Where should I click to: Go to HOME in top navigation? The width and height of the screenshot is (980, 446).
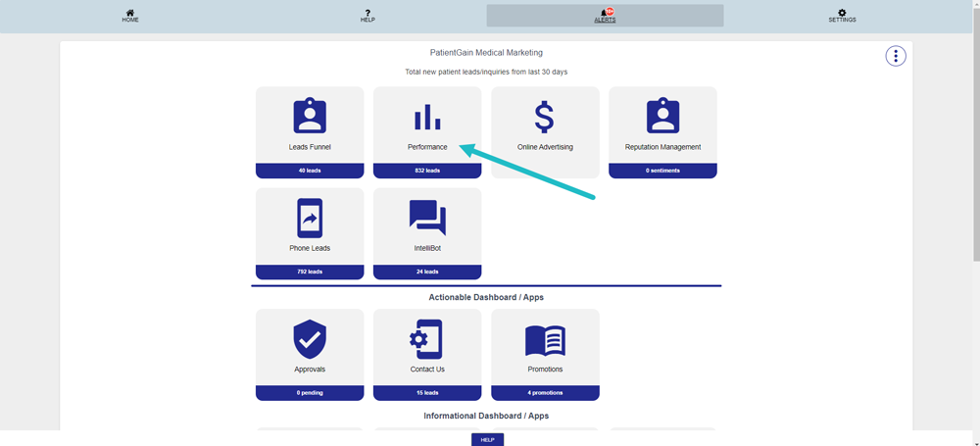pyautogui.click(x=130, y=20)
